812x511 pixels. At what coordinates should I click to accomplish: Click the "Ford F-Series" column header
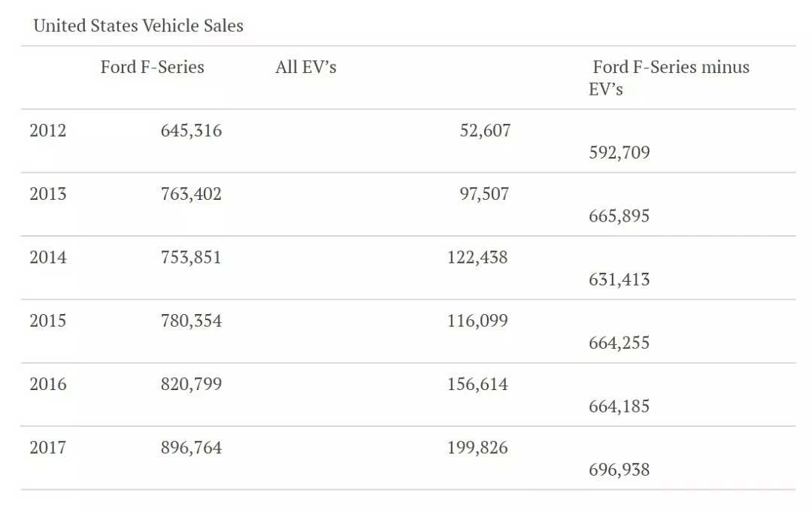[153, 67]
